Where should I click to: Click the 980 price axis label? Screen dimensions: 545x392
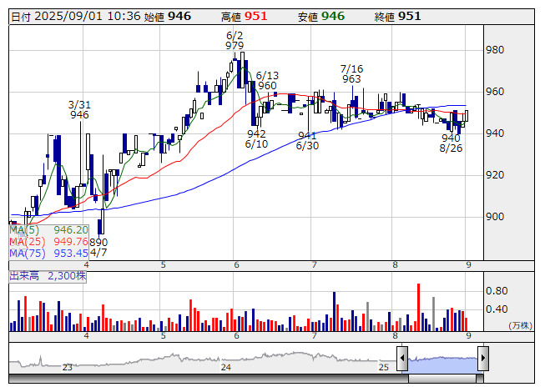pyautogui.click(x=495, y=50)
